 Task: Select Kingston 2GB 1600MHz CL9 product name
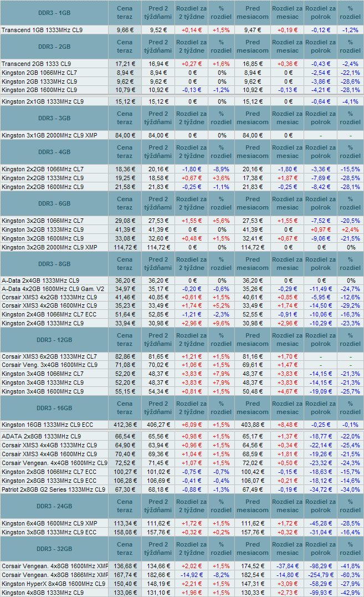[39, 90]
